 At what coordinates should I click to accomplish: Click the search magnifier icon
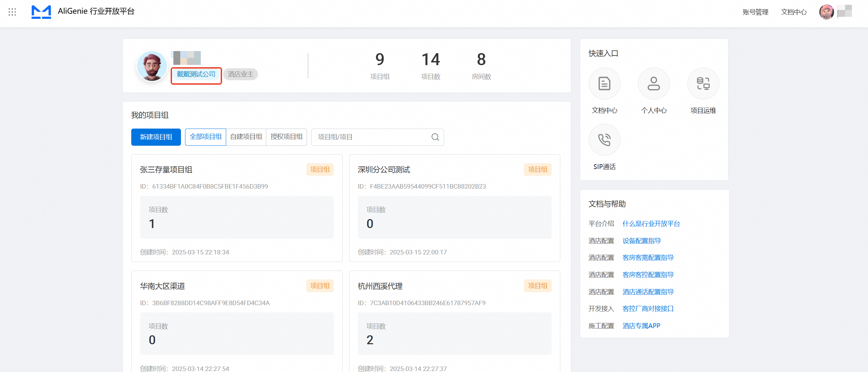[x=435, y=137]
